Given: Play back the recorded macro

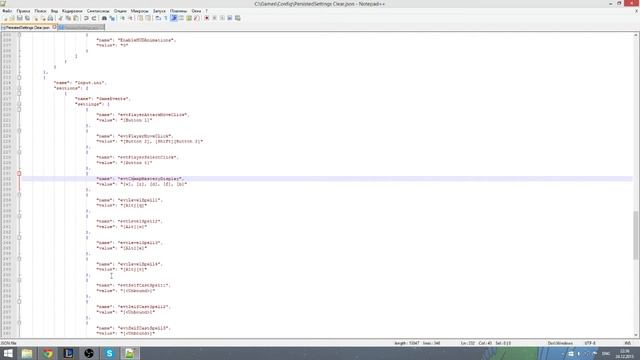Looking at the screenshot, I should pyautogui.click(x=222, y=18).
